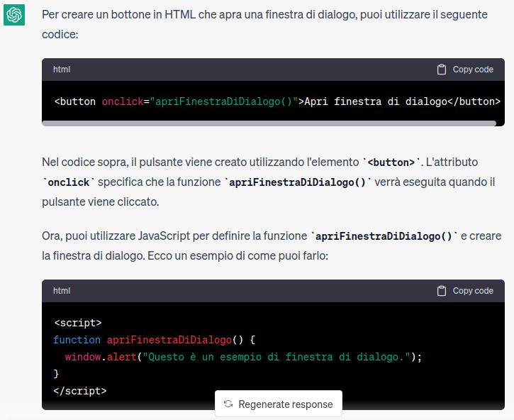The height and width of the screenshot is (420, 514).
Task: Click the horizontal scrollbar under button code
Action: [269, 123]
